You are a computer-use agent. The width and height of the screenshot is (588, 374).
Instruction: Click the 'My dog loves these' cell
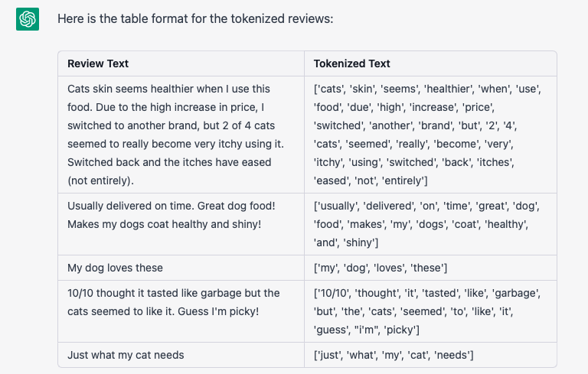181,268
